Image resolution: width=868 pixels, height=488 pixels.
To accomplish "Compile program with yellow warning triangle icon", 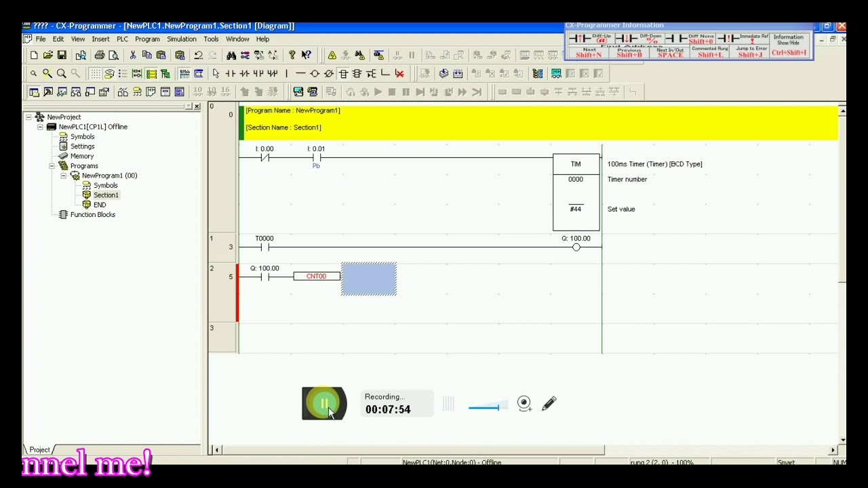I will click(332, 55).
